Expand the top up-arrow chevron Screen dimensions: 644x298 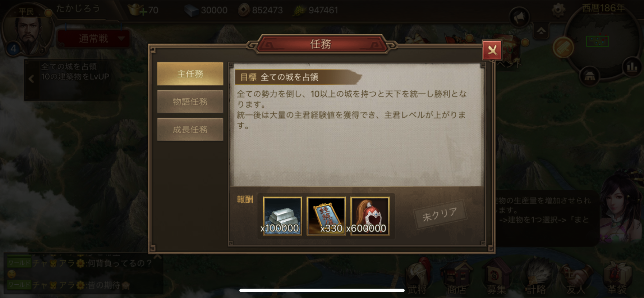pos(541,31)
